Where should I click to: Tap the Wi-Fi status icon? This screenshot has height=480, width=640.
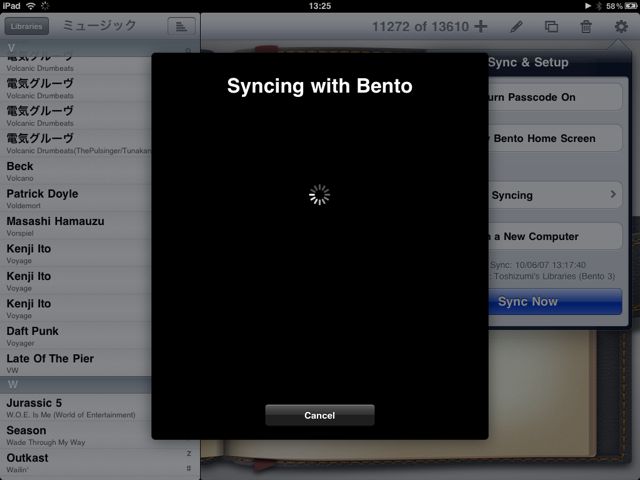click(31, 6)
